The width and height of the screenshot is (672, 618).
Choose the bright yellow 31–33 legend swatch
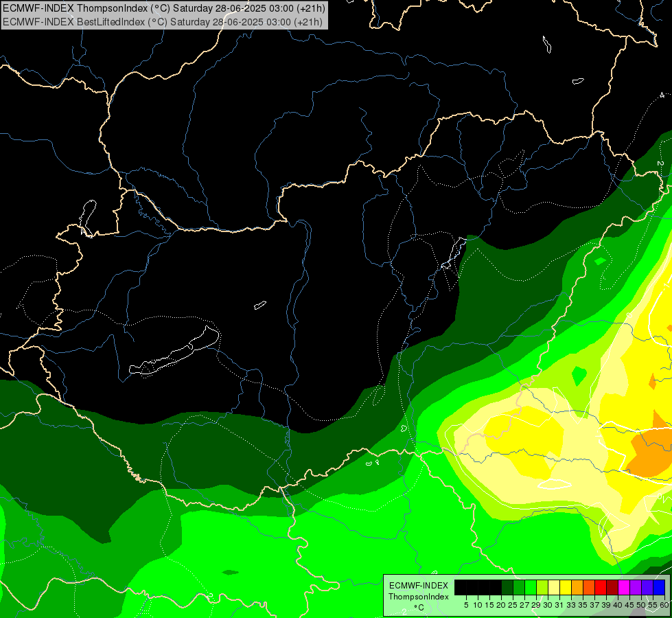566,587
